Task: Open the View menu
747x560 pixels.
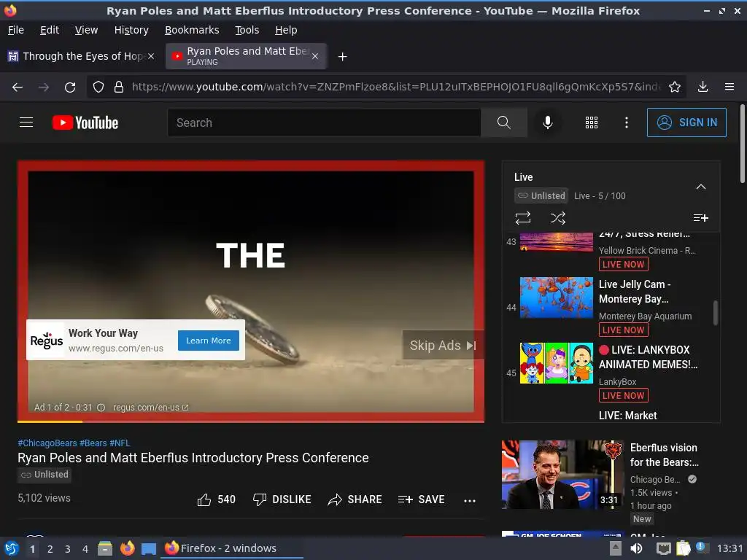Action: click(x=86, y=30)
